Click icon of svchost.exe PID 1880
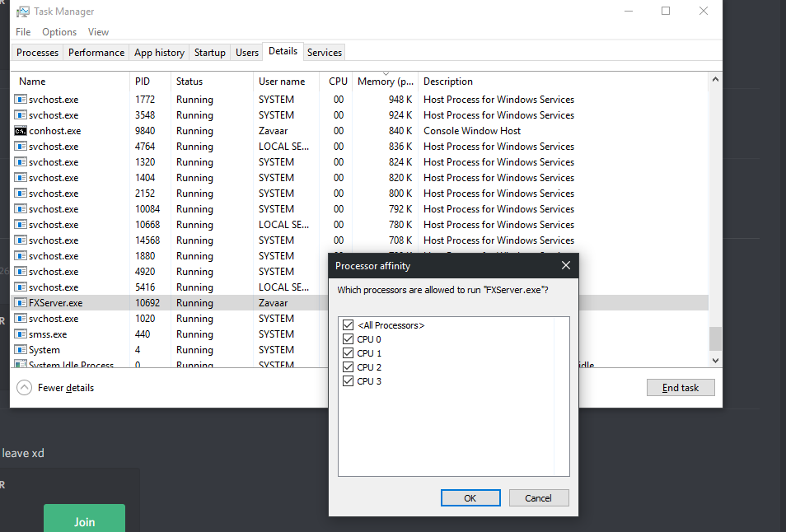Screen dimensions: 786x532 pyautogui.click(x=21, y=256)
